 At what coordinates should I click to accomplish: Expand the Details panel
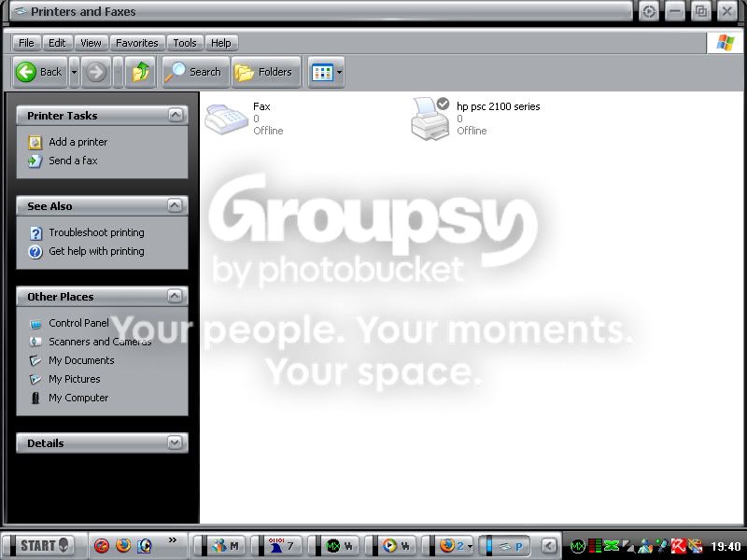[x=175, y=442]
